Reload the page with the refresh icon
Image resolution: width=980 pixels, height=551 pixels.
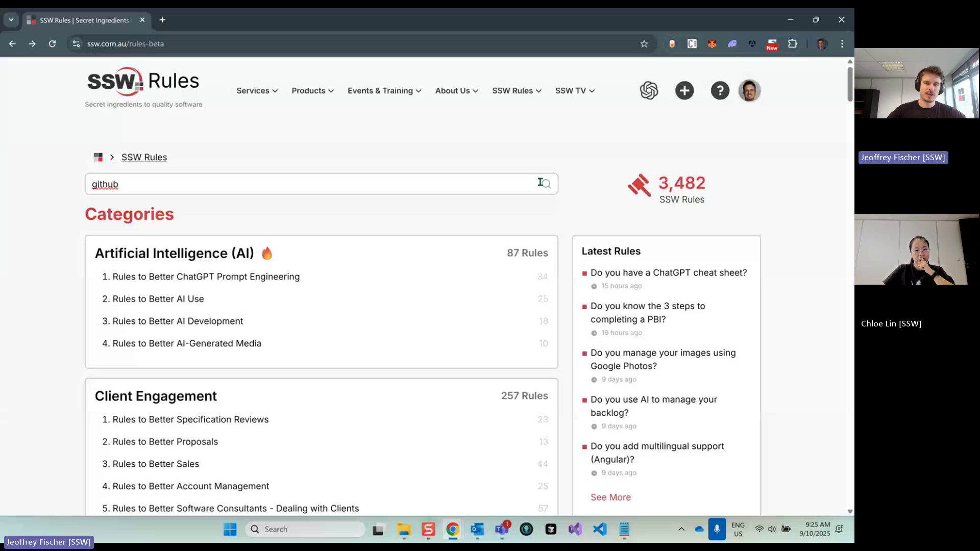(x=52, y=44)
